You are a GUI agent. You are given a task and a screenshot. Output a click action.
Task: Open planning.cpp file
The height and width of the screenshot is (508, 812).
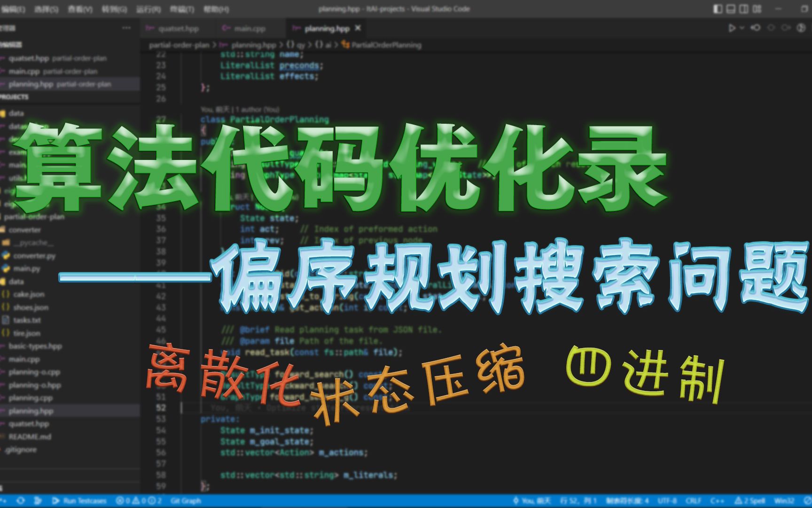pos(70,398)
